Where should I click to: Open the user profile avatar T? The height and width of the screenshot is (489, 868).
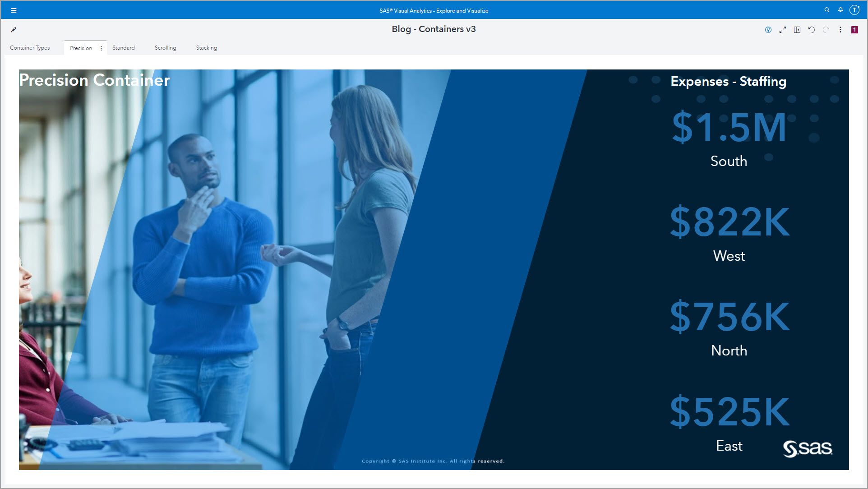click(854, 10)
